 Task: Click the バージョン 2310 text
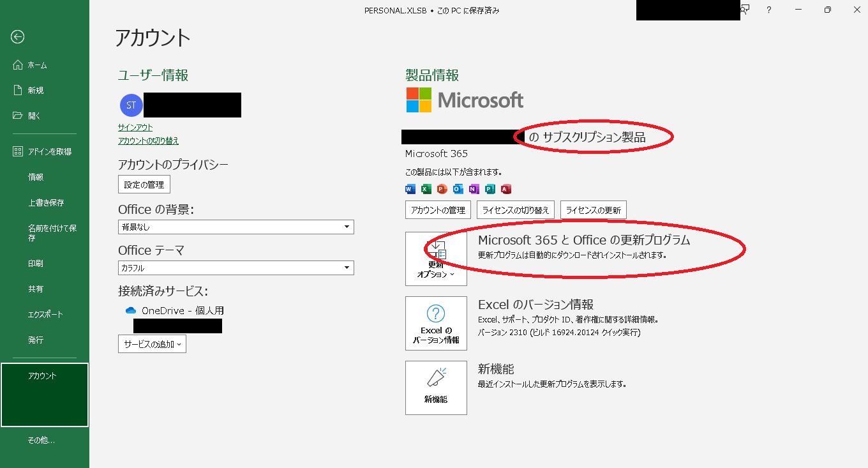[x=559, y=333]
